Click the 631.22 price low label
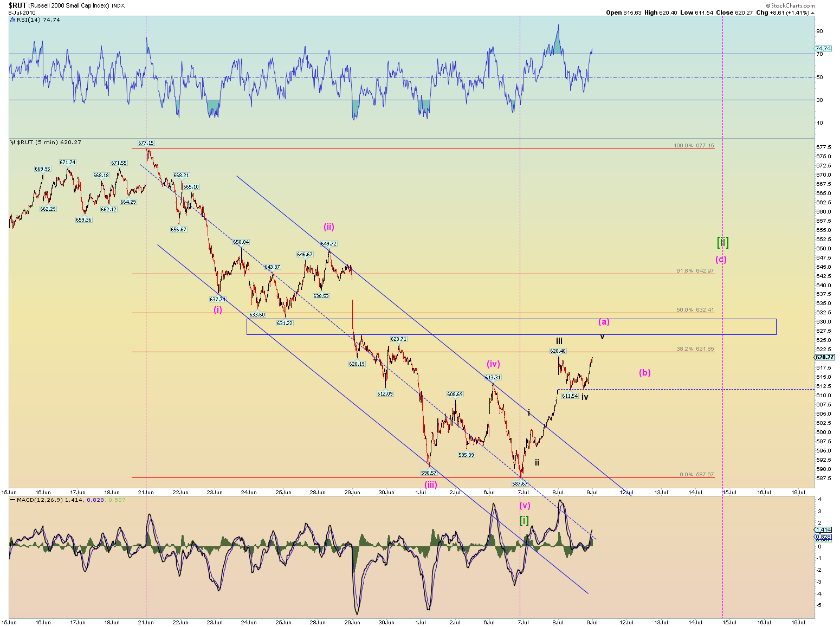This screenshot has width=840, height=627. tap(285, 323)
